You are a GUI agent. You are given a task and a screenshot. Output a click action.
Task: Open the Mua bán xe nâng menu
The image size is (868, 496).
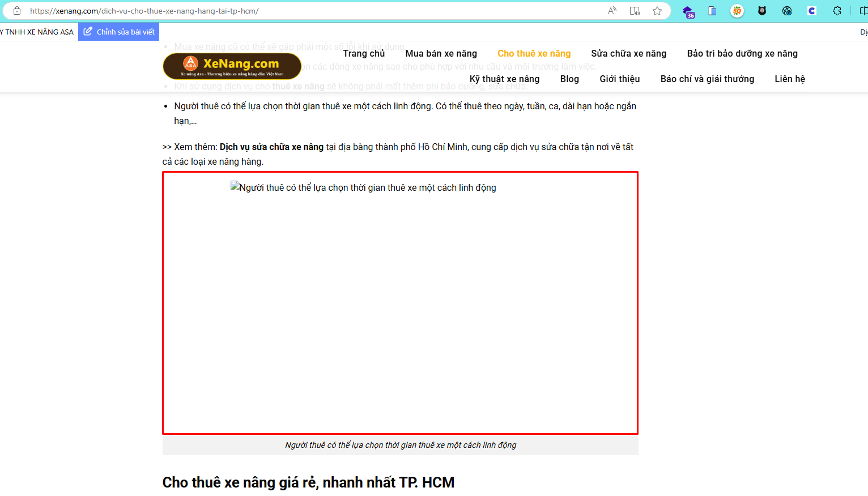pos(441,53)
